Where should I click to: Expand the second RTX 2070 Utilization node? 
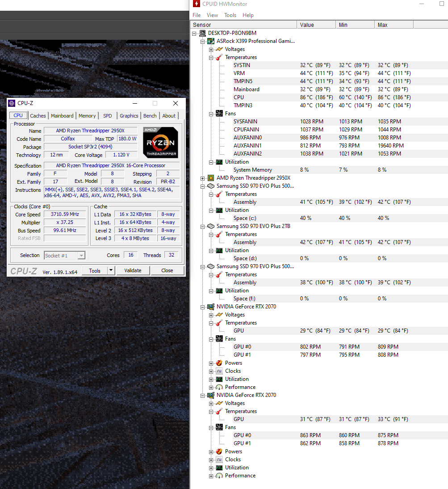pos(211,468)
